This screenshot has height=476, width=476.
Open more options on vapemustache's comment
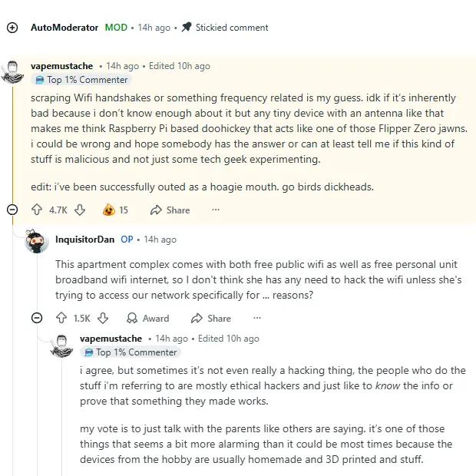[216, 210]
